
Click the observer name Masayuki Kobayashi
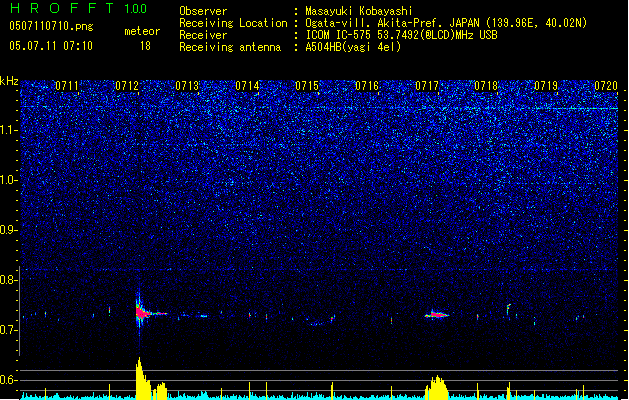coord(358,11)
